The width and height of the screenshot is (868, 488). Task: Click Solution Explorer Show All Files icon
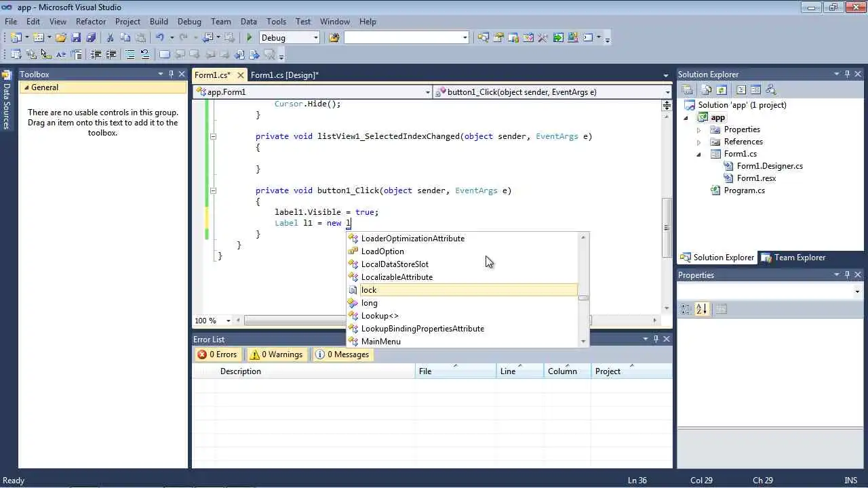pyautogui.click(x=707, y=89)
